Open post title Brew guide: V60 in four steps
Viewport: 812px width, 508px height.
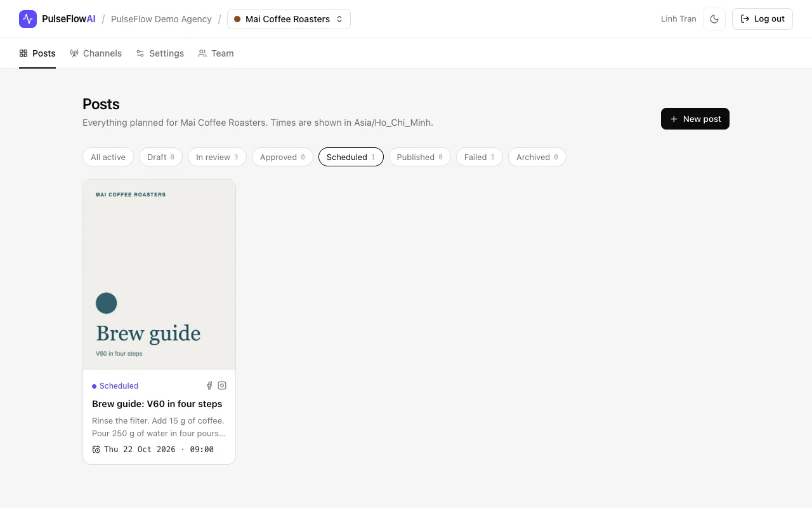coord(157,404)
